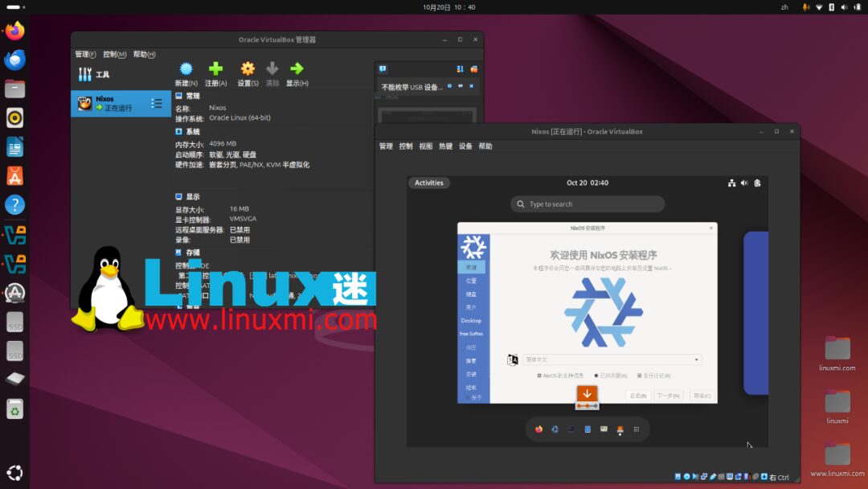Select 欢迎 step in installer sidebar

point(471,268)
